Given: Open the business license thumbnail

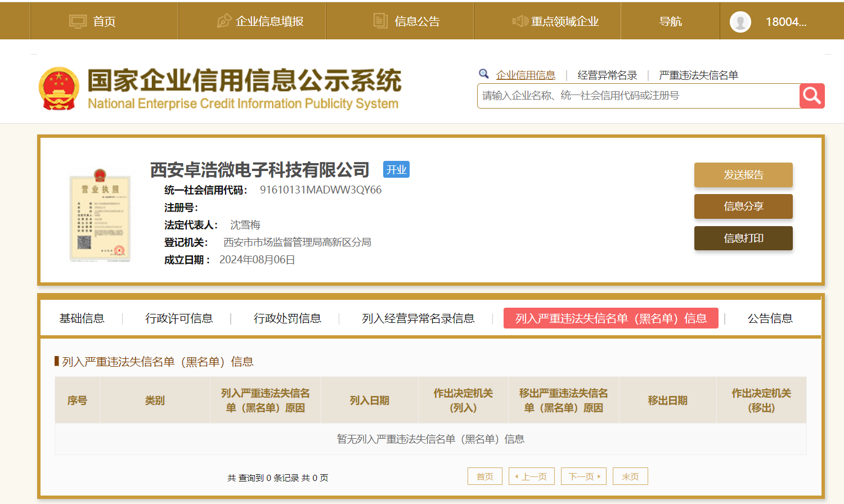Looking at the screenshot, I should click(x=100, y=214).
